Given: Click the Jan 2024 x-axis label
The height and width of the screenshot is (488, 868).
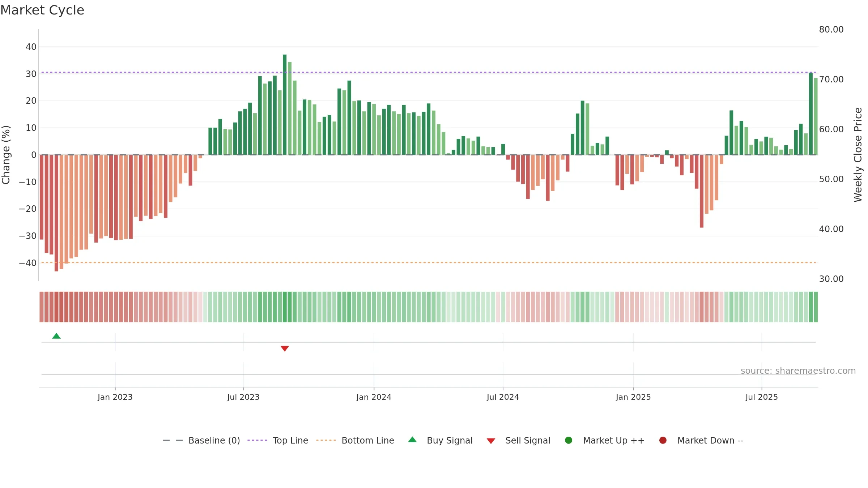Looking at the screenshot, I should (x=374, y=397).
